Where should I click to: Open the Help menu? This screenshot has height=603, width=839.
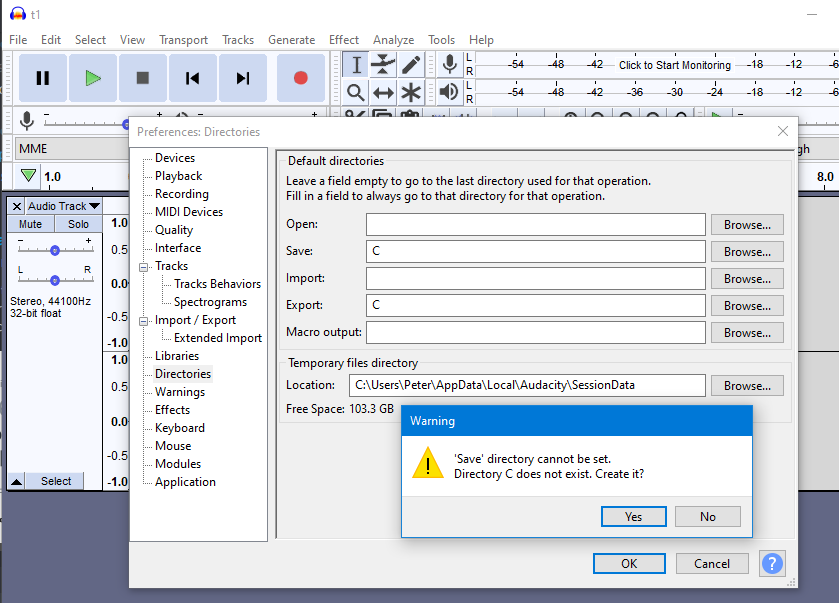click(x=481, y=40)
